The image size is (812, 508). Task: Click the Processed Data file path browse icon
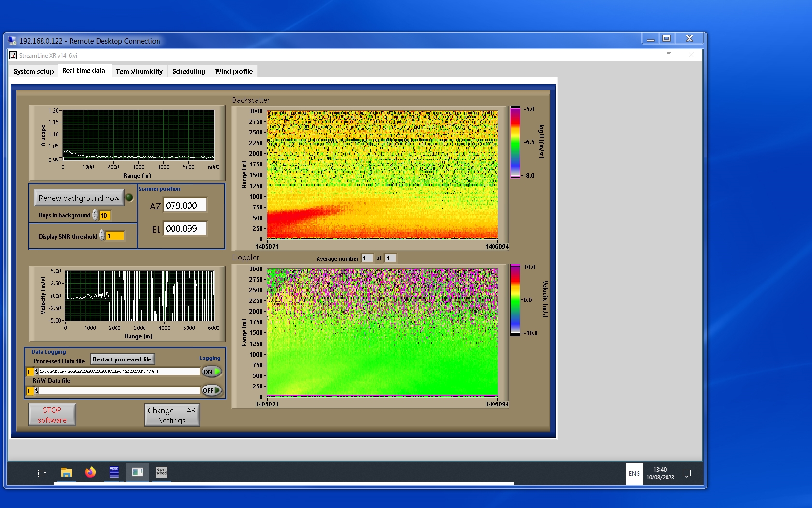(36, 372)
